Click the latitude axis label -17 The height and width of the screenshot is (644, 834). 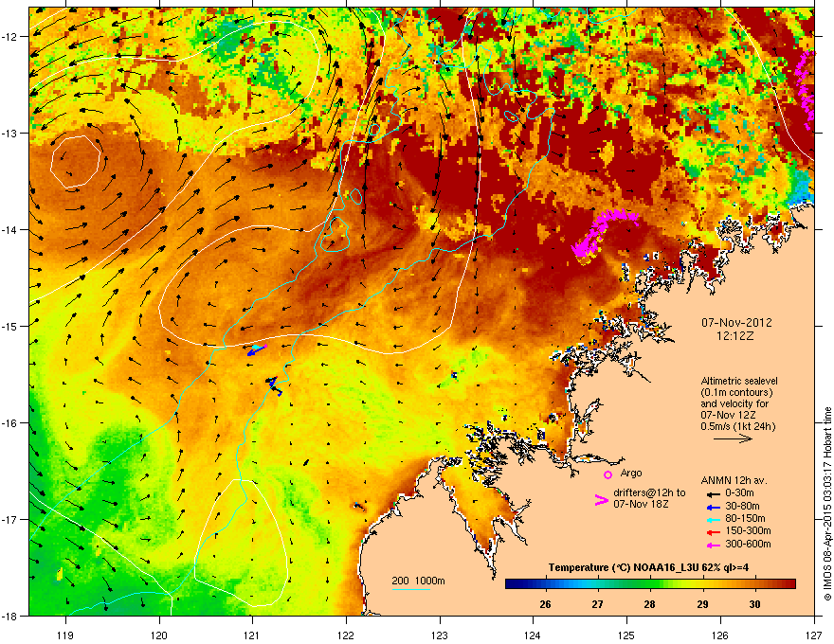coord(9,519)
